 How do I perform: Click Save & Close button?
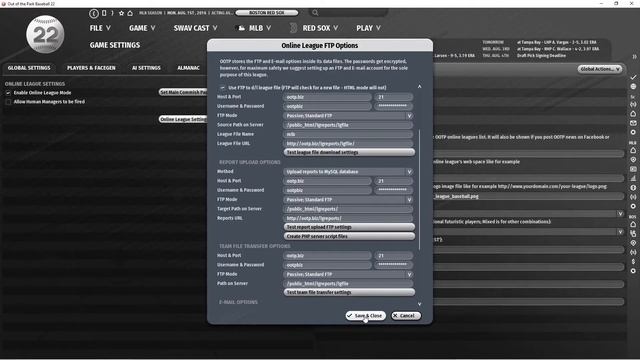365,316
